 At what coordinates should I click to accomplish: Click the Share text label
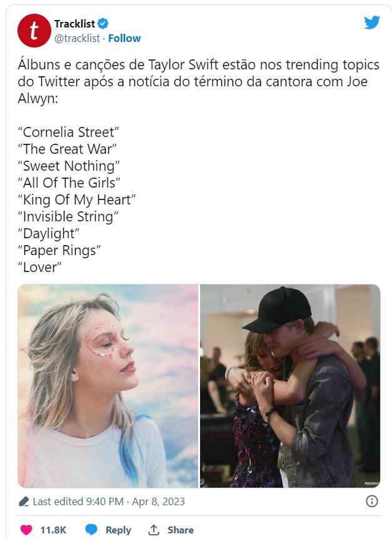coord(180,530)
